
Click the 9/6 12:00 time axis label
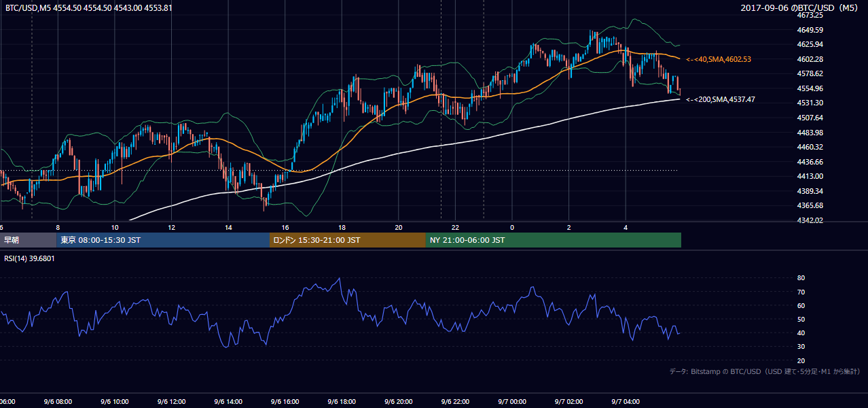tap(171, 402)
